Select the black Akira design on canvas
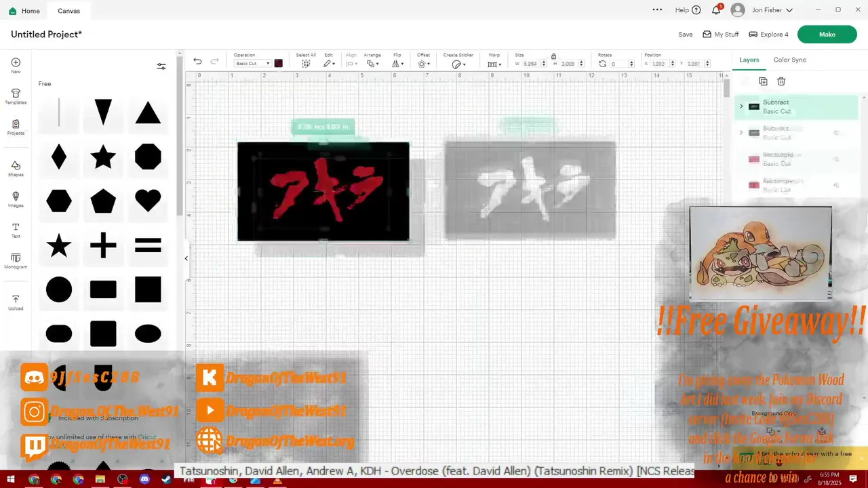The width and height of the screenshot is (868, 488). [323, 191]
